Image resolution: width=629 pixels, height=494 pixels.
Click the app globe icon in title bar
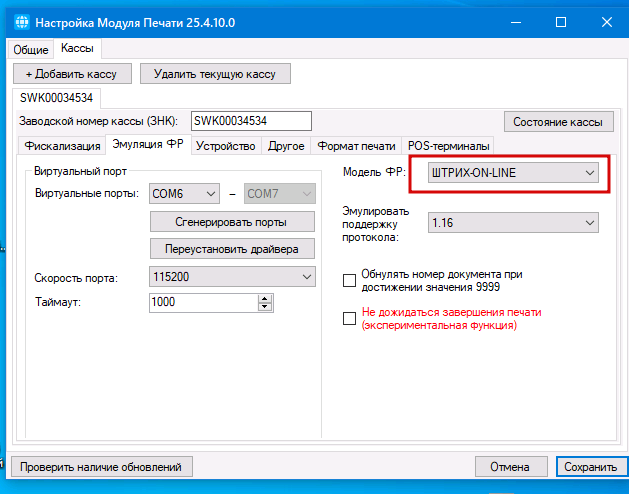[x=21, y=22]
